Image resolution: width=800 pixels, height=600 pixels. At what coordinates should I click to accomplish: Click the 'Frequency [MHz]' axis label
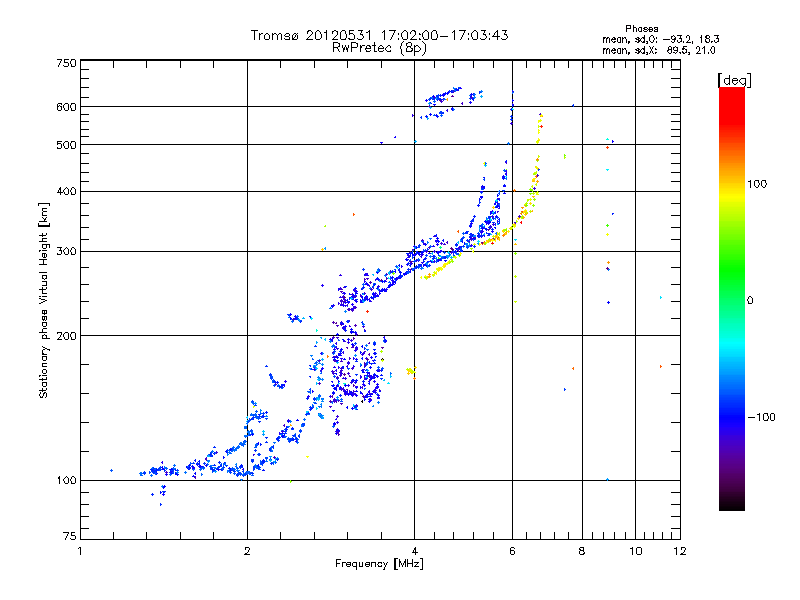pyautogui.click(x=379, y=564)
